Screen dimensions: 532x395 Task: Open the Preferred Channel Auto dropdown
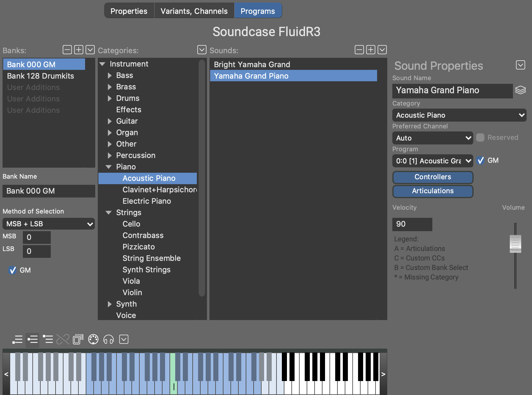pyautogui.click(x=432, y=138)
